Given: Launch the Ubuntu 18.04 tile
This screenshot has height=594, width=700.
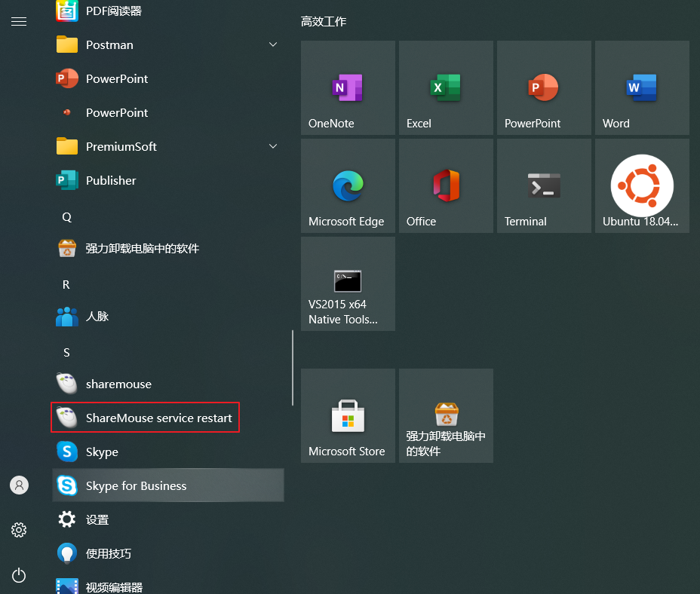Looking at the screenshot, I should click(642, 185).
